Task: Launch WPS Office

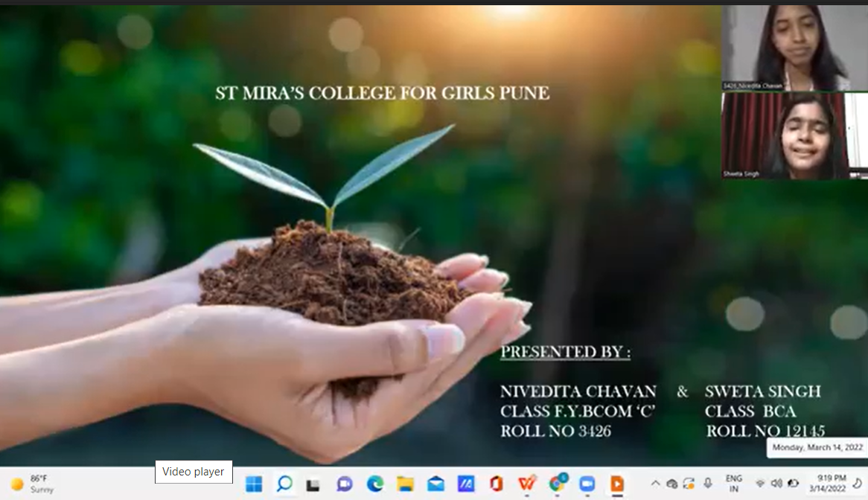Action: tap(527, 484)
